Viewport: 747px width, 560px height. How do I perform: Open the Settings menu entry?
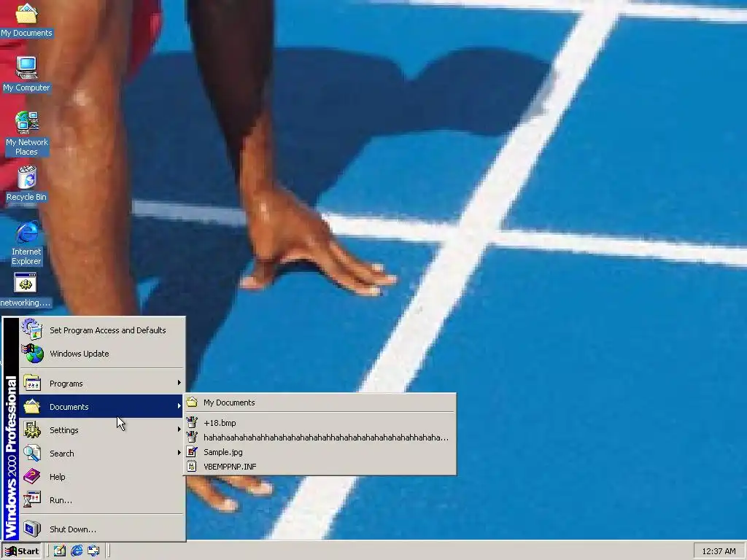pos(101,430)
